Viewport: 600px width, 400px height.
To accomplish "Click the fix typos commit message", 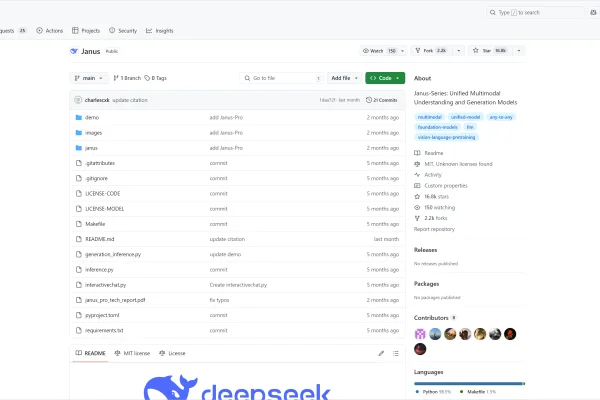I will tap(219, 300).
